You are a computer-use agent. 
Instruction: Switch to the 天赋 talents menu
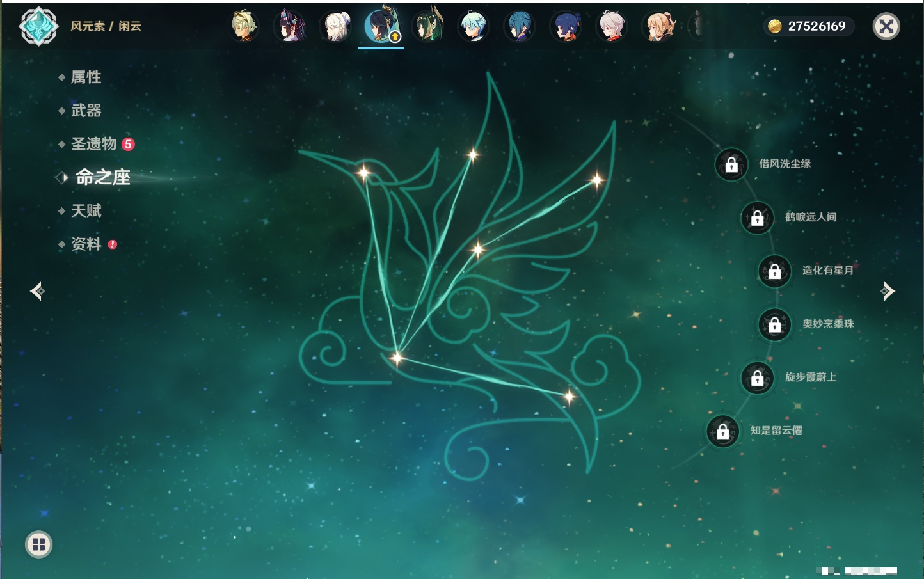tap(86, 210)
